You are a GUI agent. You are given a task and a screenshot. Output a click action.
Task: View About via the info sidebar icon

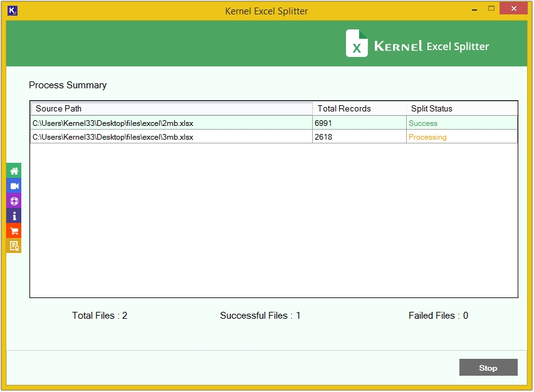(13, 215)
